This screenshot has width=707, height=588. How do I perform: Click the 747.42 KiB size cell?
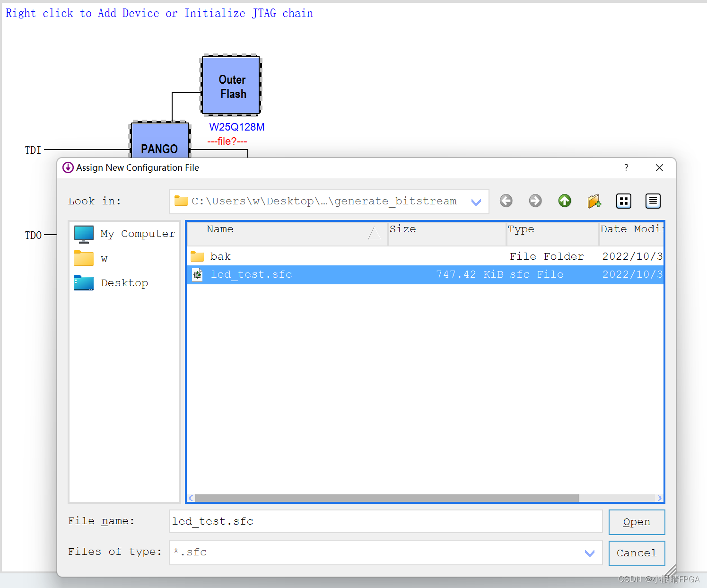(x=470, y=274)
